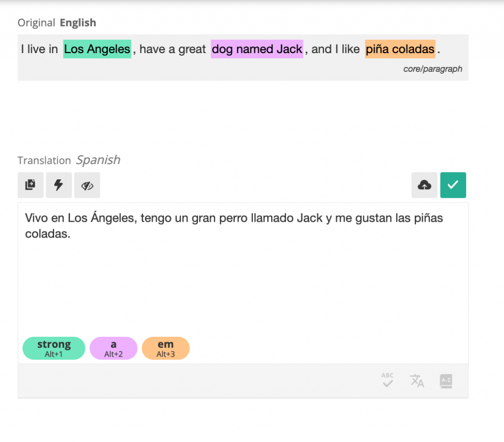Toggle hidden tags with the crossed-eye icon
The width and height of the screenshot is (504, 442).
coord(87,185)
